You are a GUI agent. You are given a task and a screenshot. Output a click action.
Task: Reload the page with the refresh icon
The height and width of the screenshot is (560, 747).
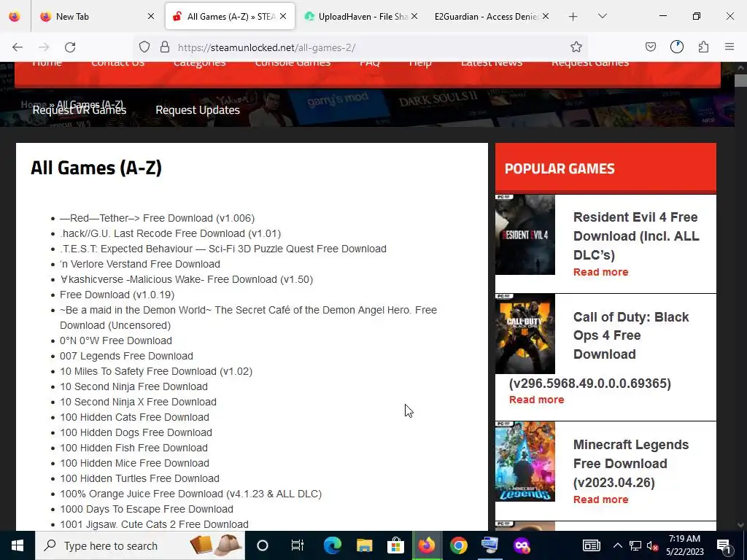pos(70,47)
